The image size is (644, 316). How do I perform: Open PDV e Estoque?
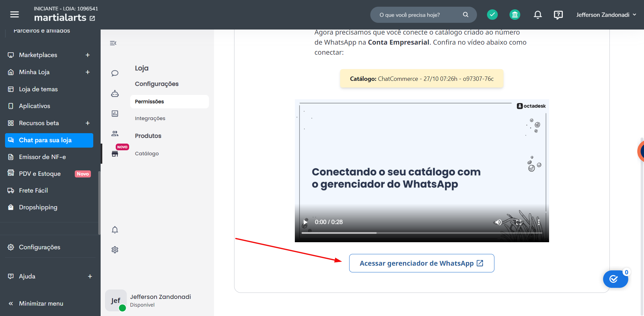pyautogui.click(x=49, y=174)
